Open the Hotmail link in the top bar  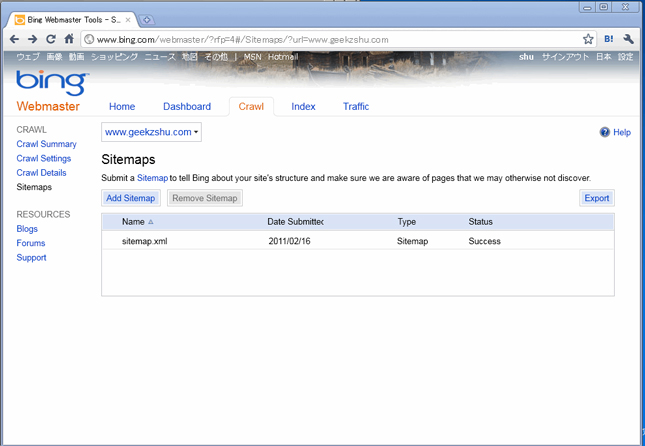(x=283, y=57)
